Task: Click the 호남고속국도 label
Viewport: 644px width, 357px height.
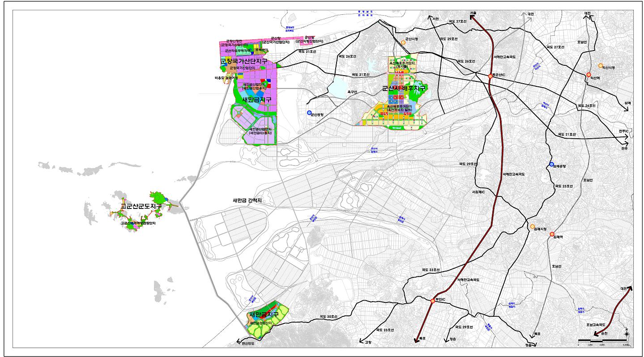Action: point(596,324)
